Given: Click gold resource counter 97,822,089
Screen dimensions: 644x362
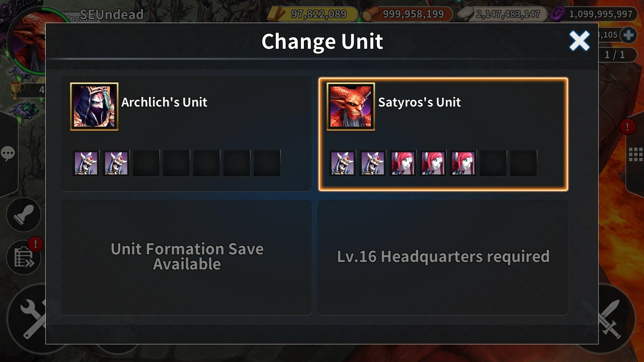Looking at the screenshot, I should coord(312,14).
